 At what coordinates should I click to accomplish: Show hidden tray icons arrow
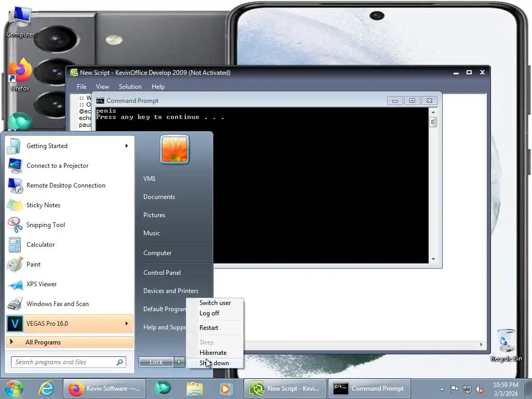pos(442,389)
